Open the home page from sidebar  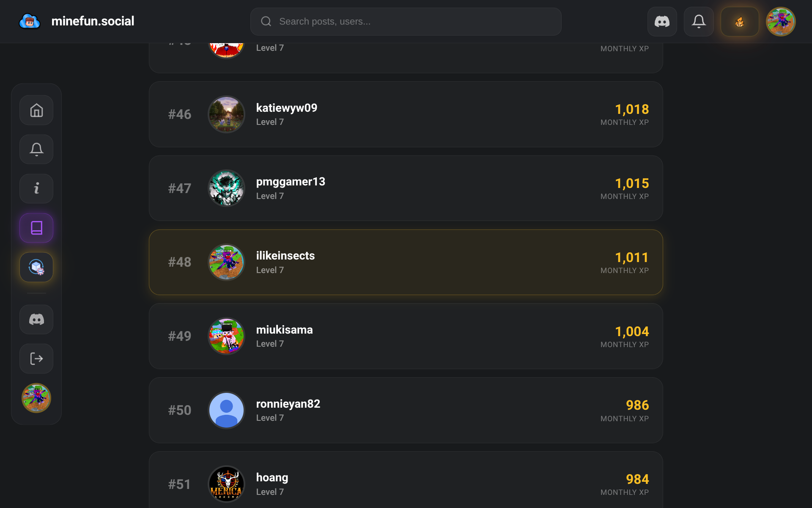(36, 110)
